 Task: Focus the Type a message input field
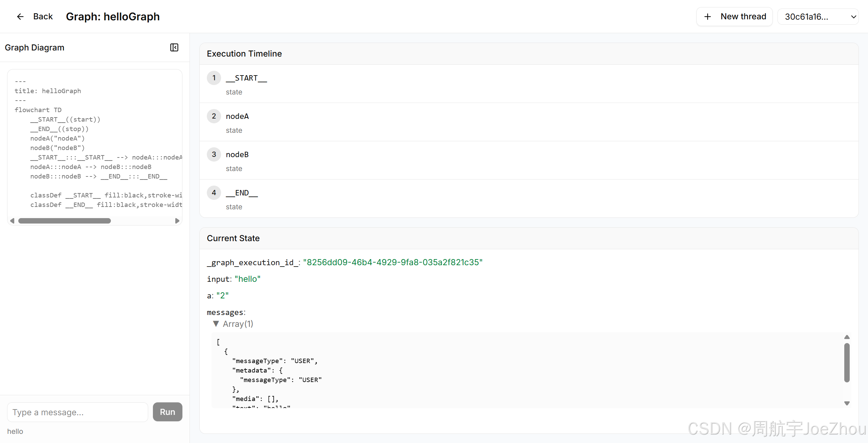coord(78,412)
